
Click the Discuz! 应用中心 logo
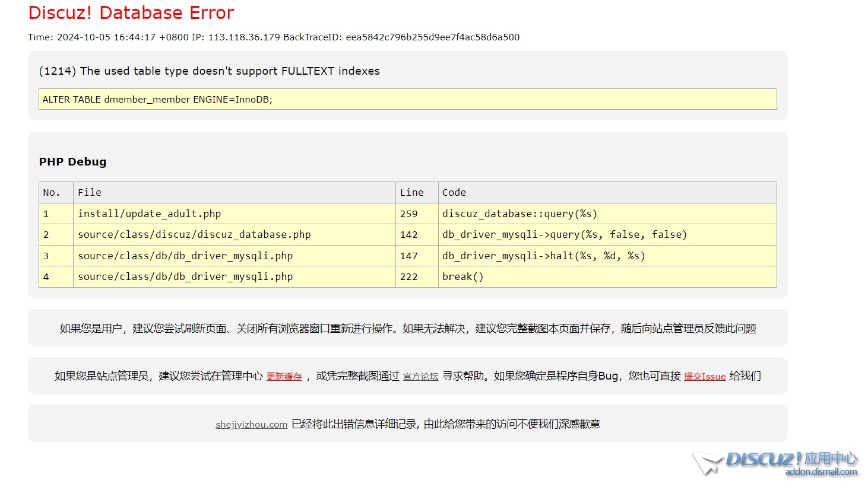click(x=778, y=463)
